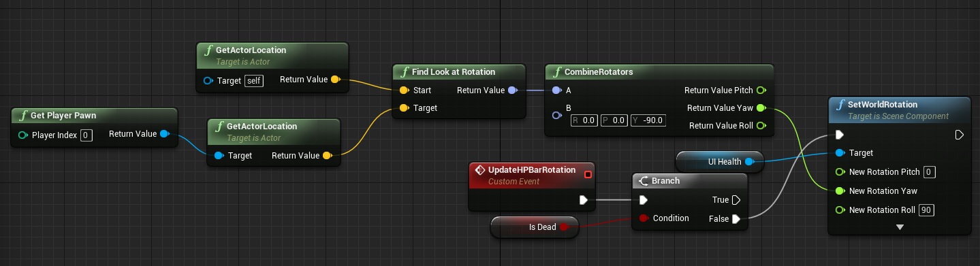Click New Rotation Pitch input pin
This screenshot has width=980, height=266.
[x=840, y=171]
